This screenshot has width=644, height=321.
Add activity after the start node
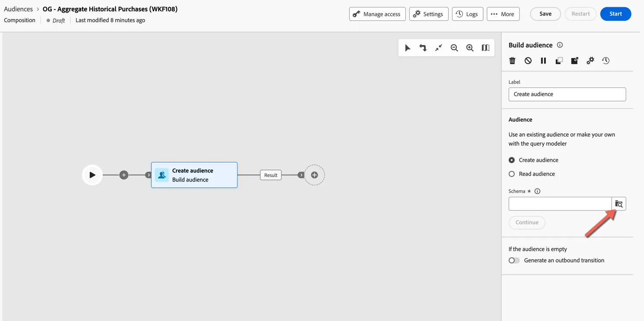coord(124,175)
